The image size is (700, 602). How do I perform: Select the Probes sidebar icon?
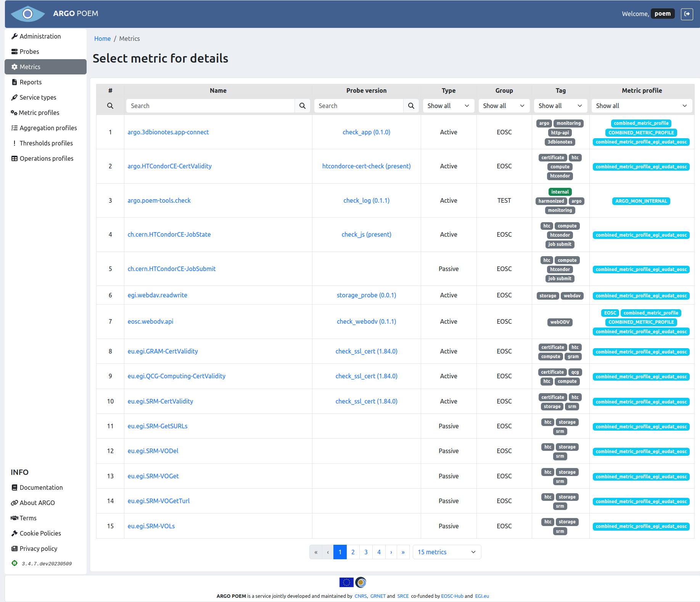(14, 52)
